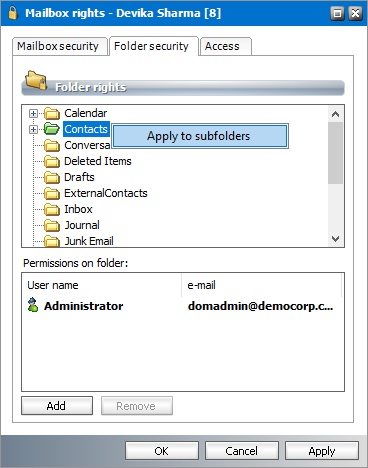368x468 pixels.
Task: Select the Inbox folder
Action: point(78,209)
